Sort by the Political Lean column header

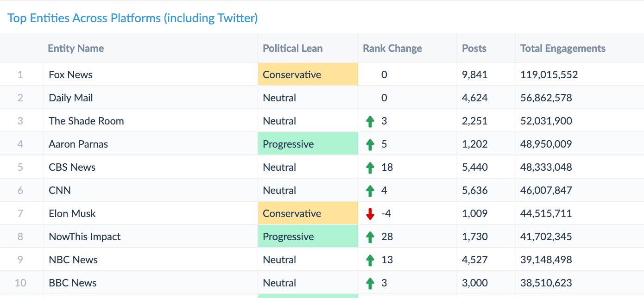[x=293, y=48]
